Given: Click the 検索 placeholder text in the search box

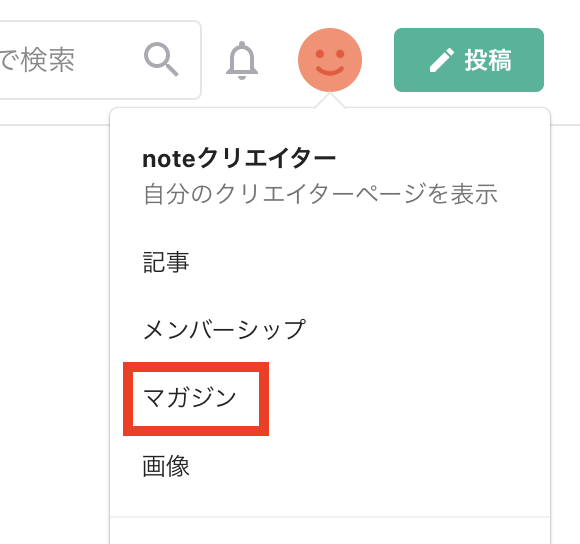Looking at the screenshot, I should (x=48, y=60).
